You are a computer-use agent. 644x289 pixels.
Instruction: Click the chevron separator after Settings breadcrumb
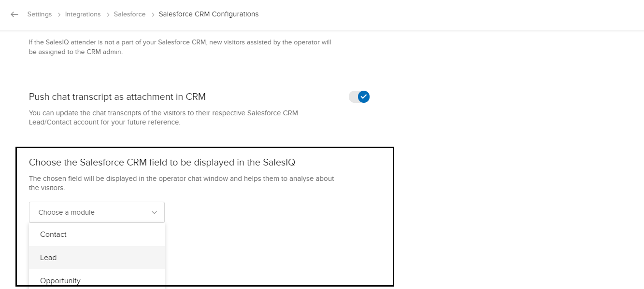tap(58, 14)
